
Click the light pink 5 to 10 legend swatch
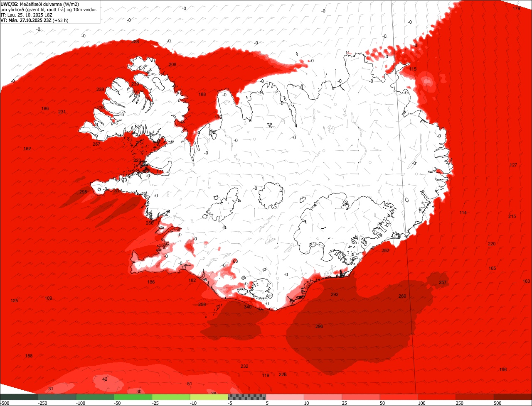[285, 397]
